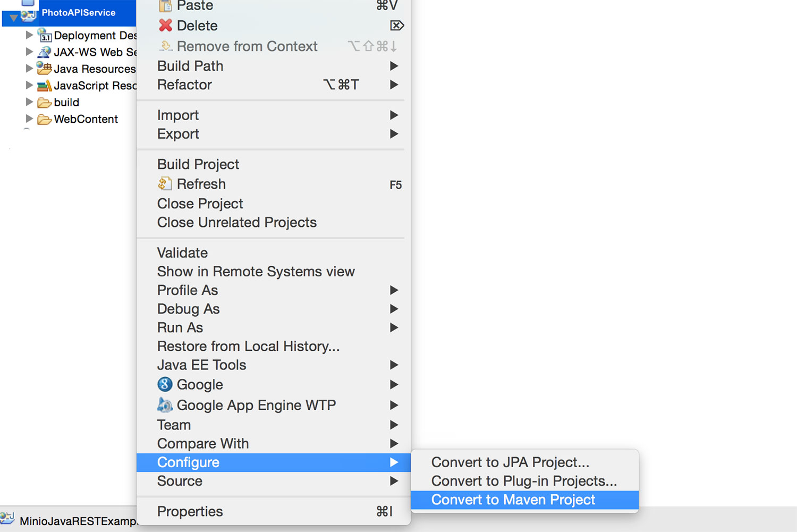Screen dimensions: 797x532
Task: Choose Convert to JPA Project option
Action: [x=510, y=462]
